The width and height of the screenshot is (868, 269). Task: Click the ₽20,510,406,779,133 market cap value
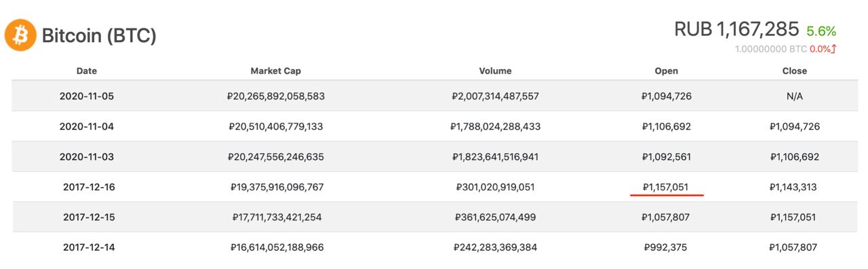(x=276, y=127)
